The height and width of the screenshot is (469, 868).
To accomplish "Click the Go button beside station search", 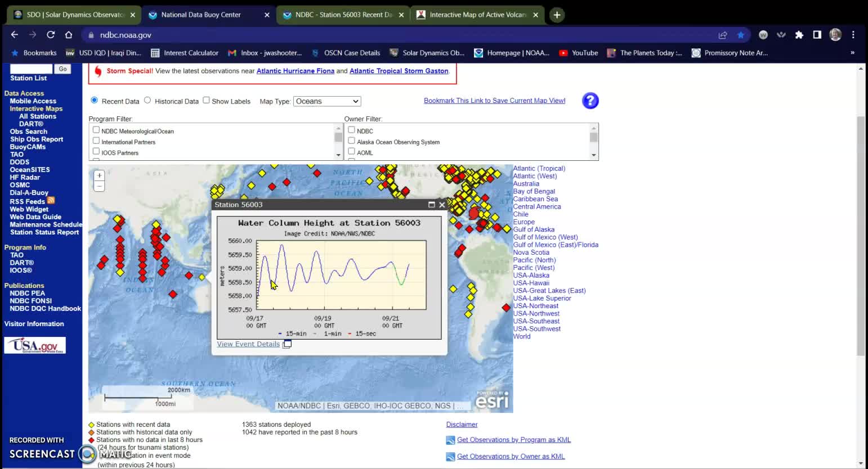I will [x=62, y=69].
